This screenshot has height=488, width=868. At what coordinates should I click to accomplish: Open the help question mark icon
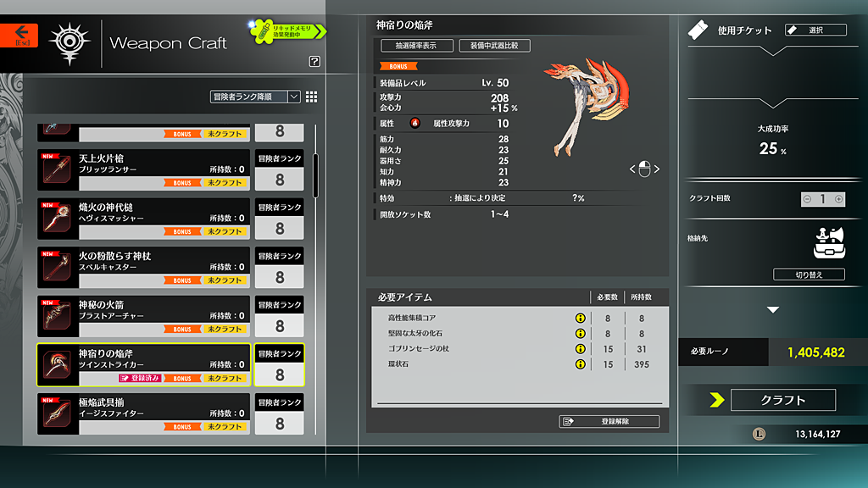[x=314, y=61]
